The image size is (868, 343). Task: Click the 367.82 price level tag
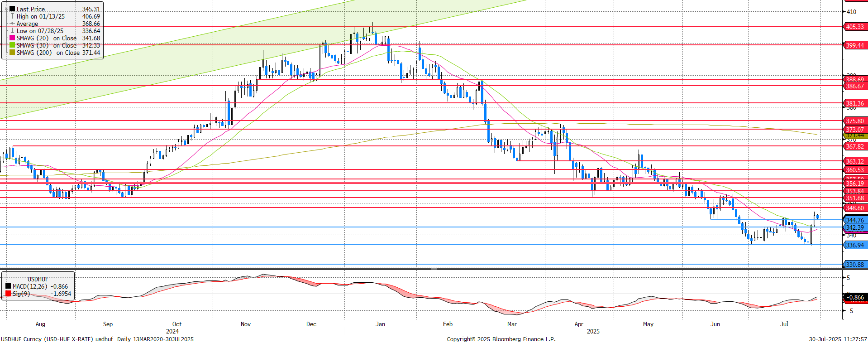pyautogui.click(x=855, y=146)
